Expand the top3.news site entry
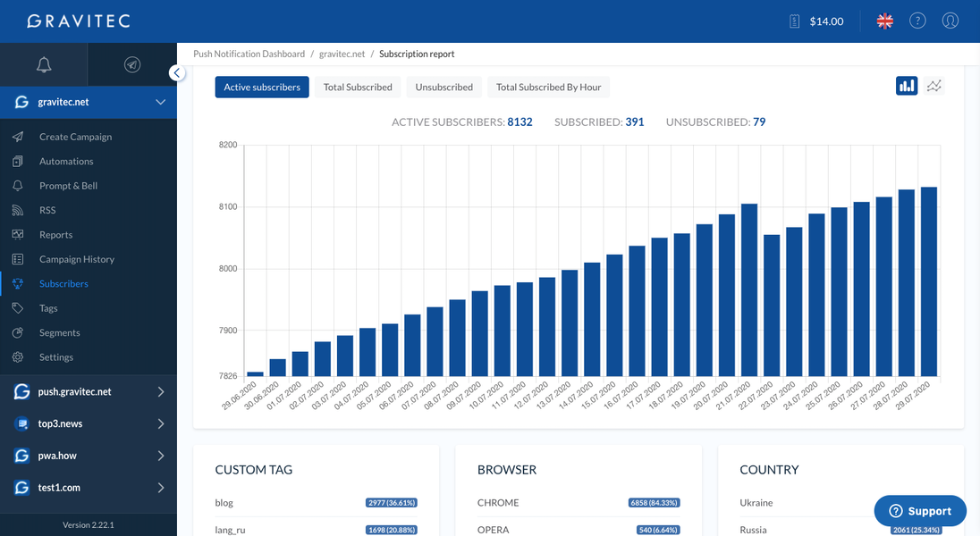This screenshot has width=980, height=536. (161, 423)
